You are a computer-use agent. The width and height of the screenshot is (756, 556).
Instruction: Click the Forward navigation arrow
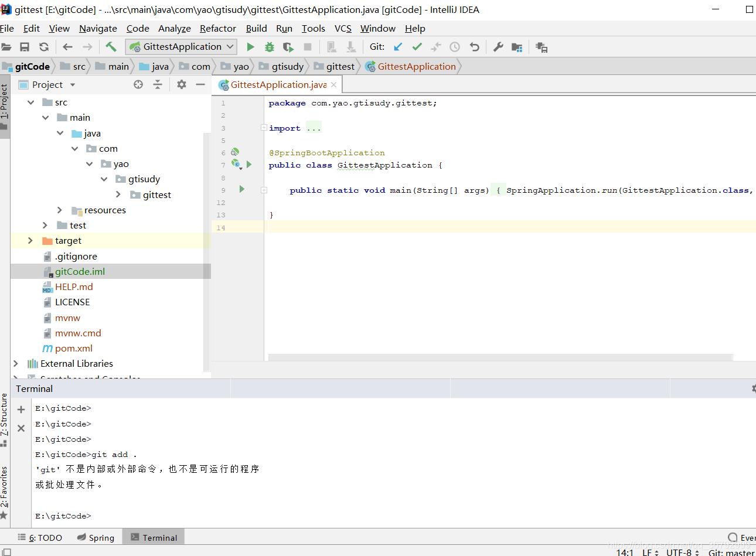click(x=87, y=47)
